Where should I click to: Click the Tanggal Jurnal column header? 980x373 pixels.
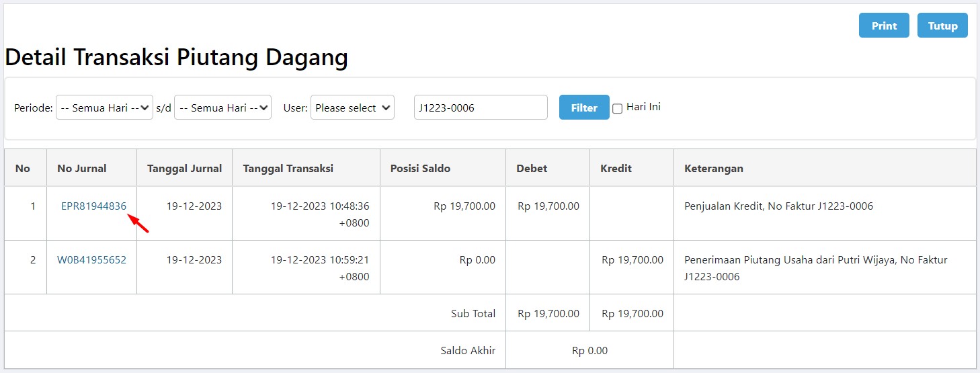coord(184,168)
